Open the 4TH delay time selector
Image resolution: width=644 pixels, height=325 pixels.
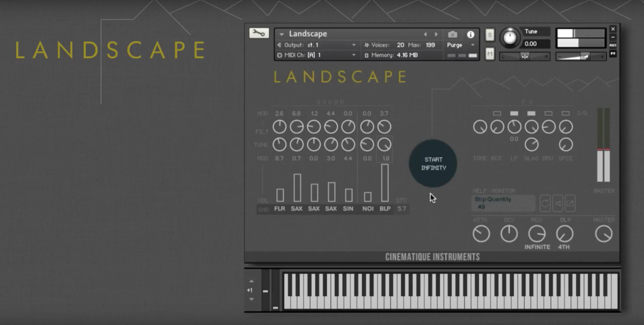pyautogui.click(x=564, y=247)
